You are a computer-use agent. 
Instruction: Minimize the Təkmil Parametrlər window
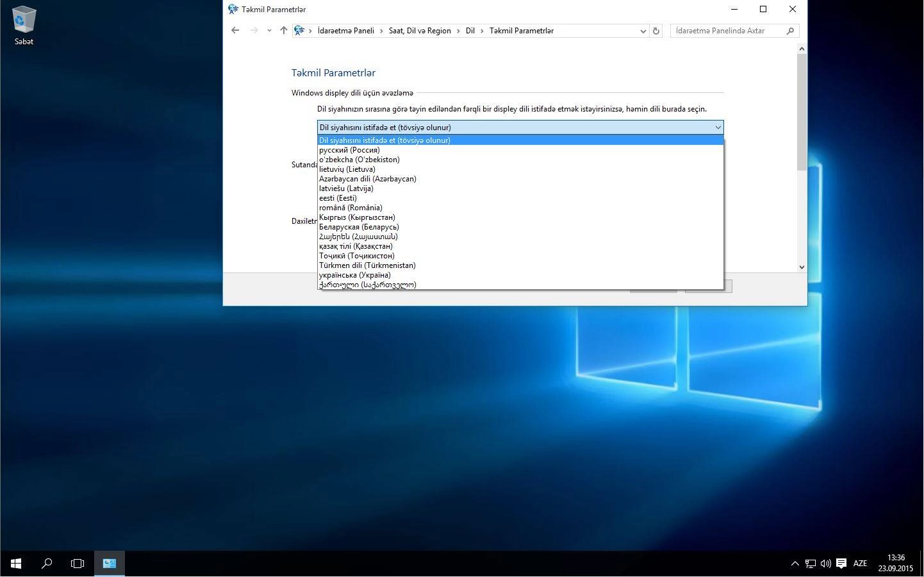point(734,9)
